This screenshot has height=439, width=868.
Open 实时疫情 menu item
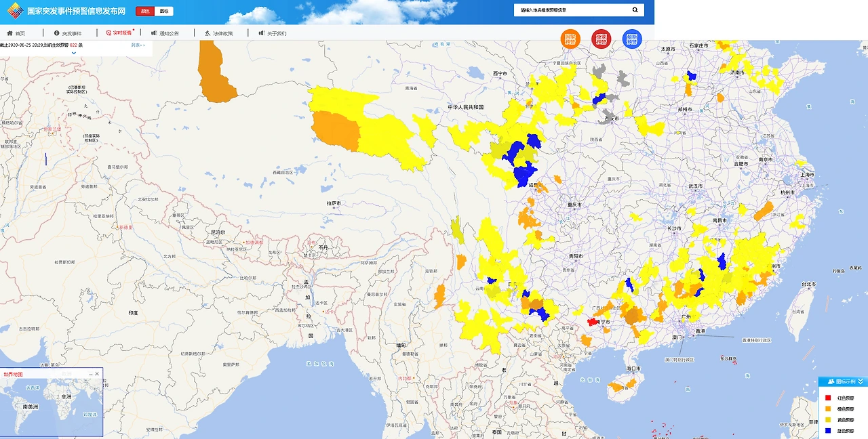(119, 33)
